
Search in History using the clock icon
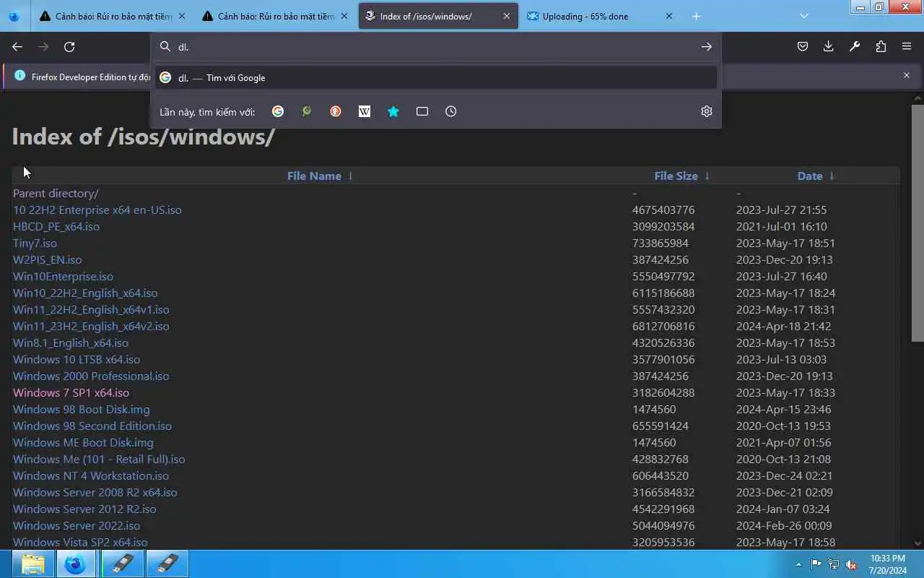click(x=451, y=111)
